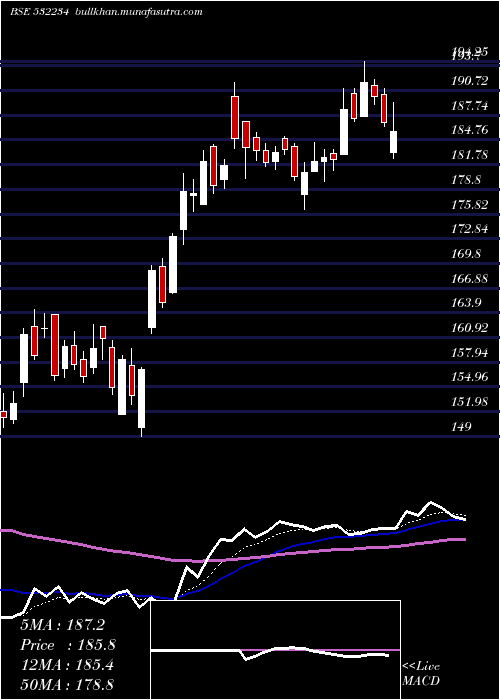Click the 169.8 price axis label
Image resolution: width=500 pixels, height=700 pixels.
point(466,254)
